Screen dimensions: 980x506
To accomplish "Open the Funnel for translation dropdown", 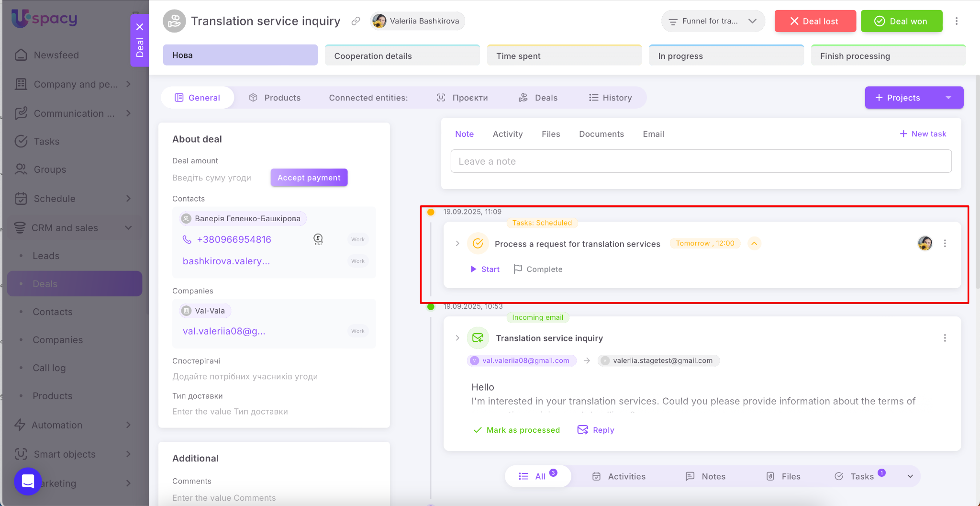I will tap(713, 21).
